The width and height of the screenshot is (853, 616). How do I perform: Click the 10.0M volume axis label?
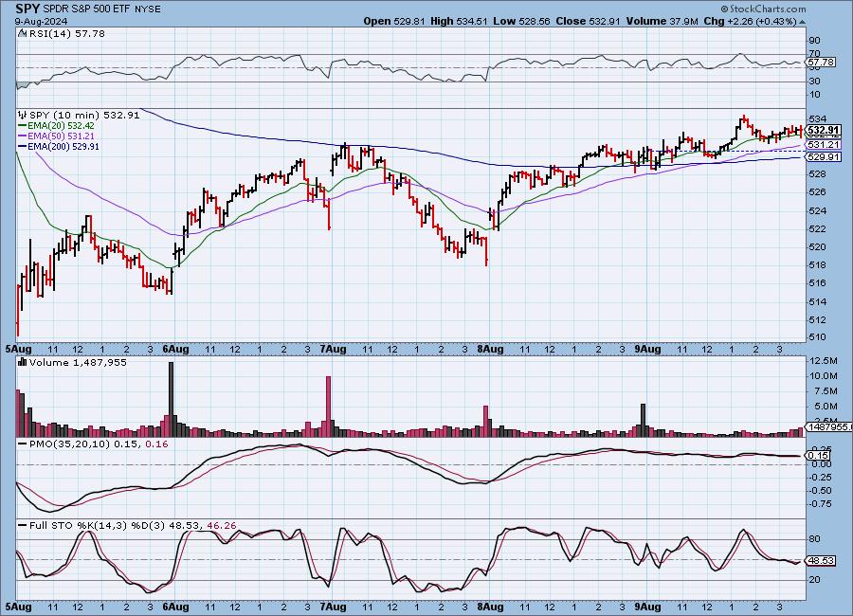tap(824, 376)
